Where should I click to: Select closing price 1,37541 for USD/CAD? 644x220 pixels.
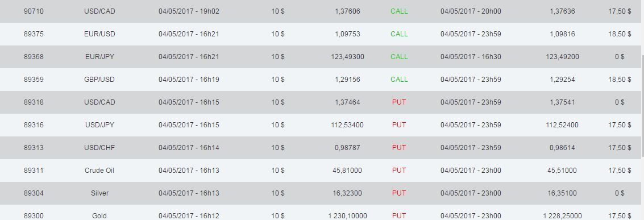(562, 102)
